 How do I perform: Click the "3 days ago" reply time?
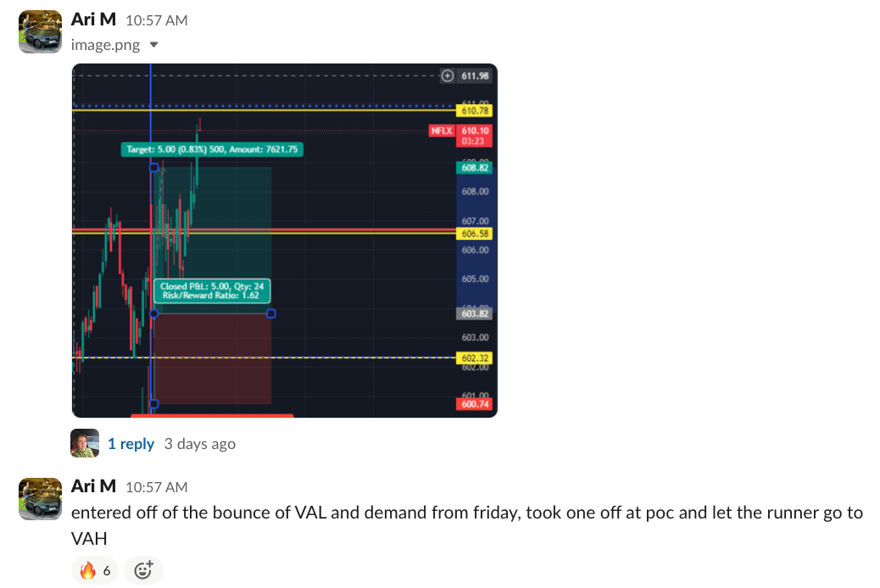200,443
